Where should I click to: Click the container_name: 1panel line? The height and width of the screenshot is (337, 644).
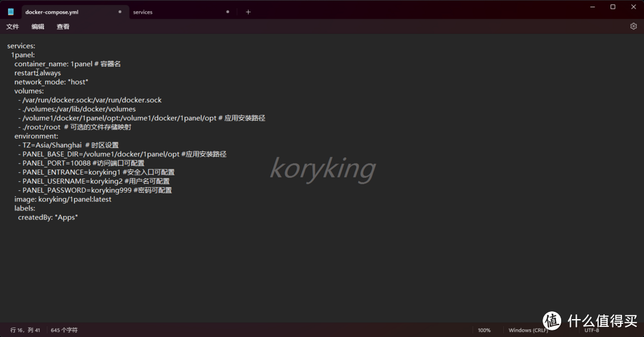pos(67,64)
